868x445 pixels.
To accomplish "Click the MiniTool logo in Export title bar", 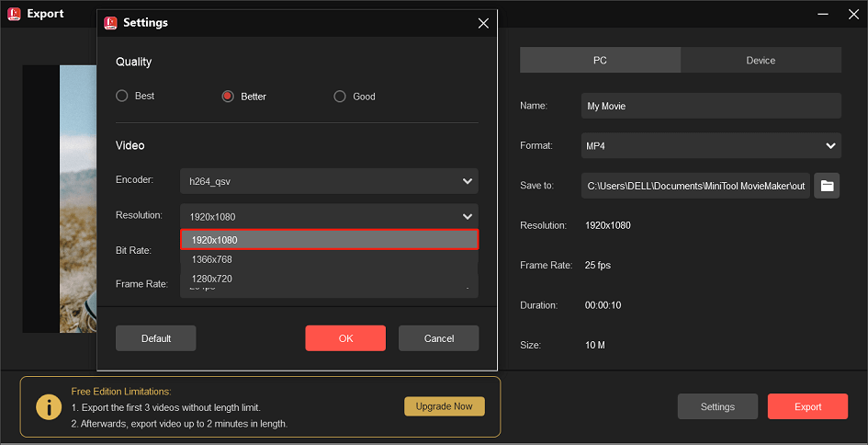I will pyautogui.click(x=14, y=14).
